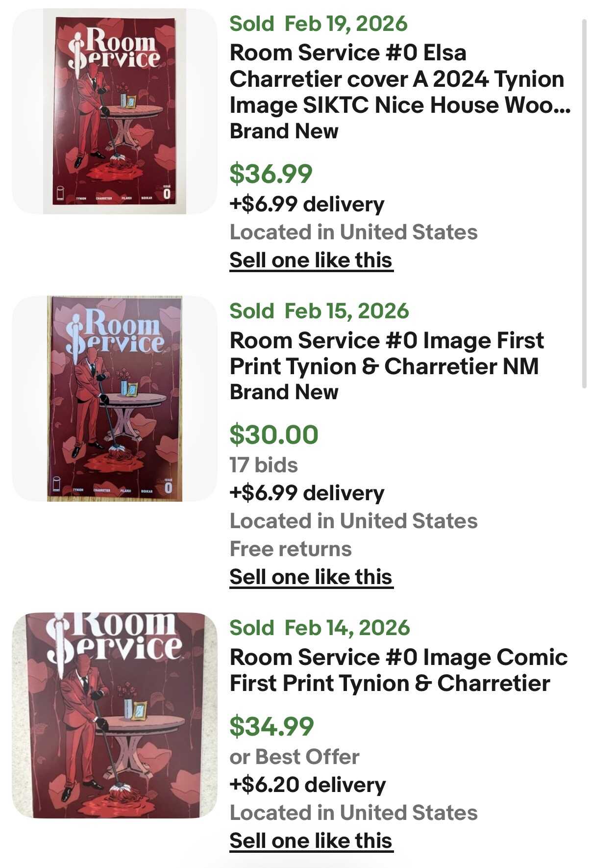Click the 'Sold Feb 15, 2026' date
The width and height of the screenshot is (591, 868).
(319, 311)
